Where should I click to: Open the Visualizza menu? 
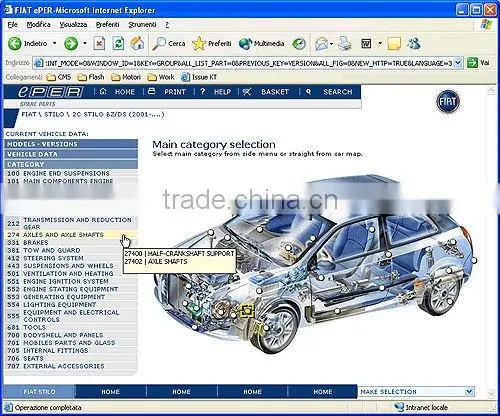(73, 25)
